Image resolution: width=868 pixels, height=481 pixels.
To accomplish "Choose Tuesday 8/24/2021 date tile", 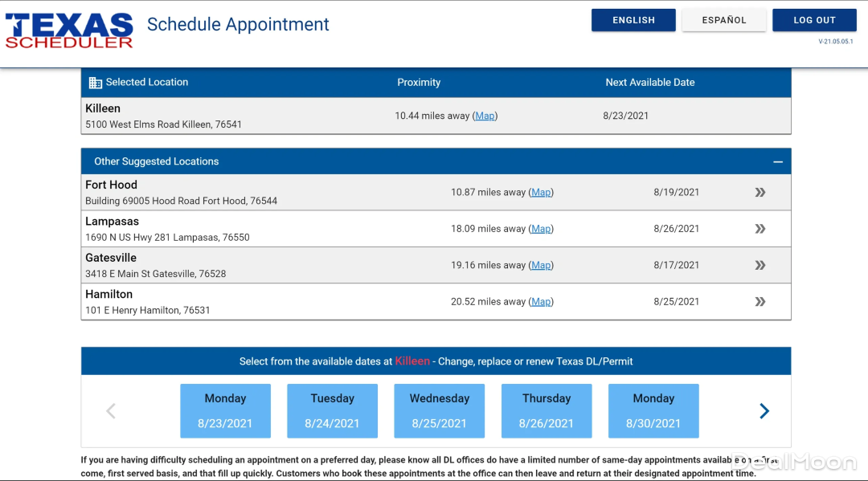I will click(332, 410).
